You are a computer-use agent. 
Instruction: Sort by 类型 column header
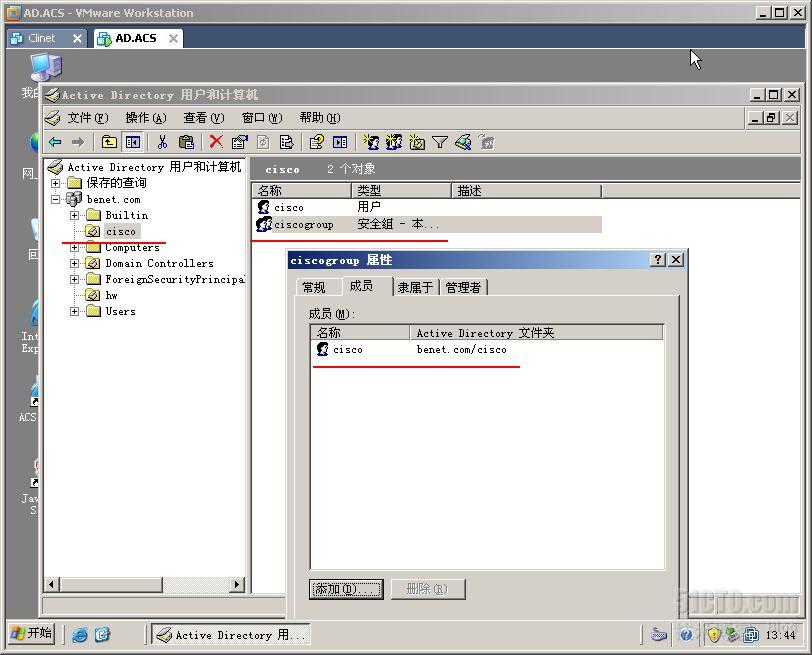(x=401, y=191)
